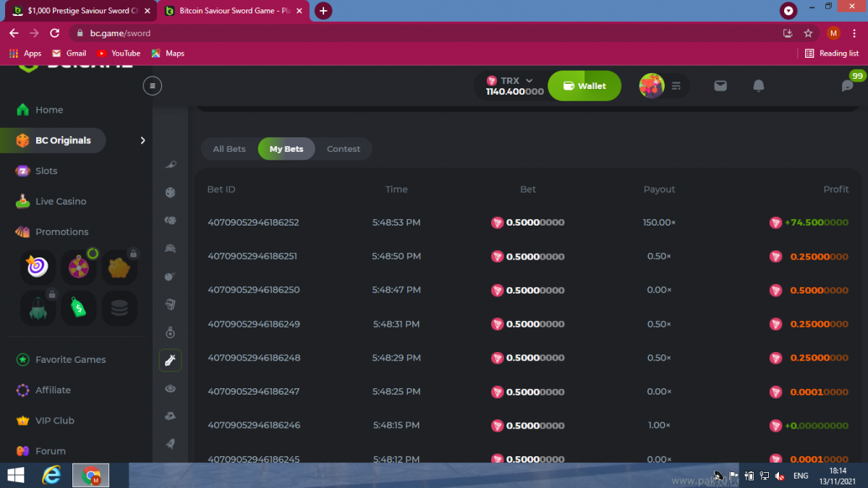
Task: Open the lucky spin wheel icon
Action: click(78, 267)
